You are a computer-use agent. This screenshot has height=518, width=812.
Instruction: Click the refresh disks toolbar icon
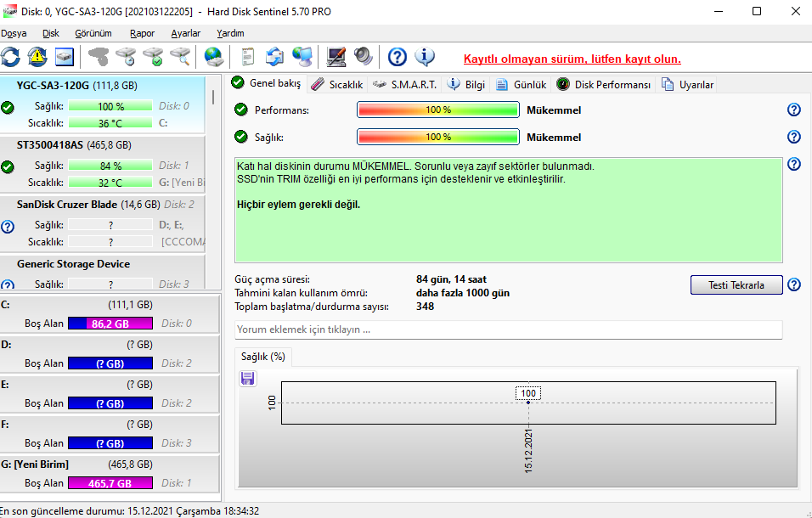point(10,56)
